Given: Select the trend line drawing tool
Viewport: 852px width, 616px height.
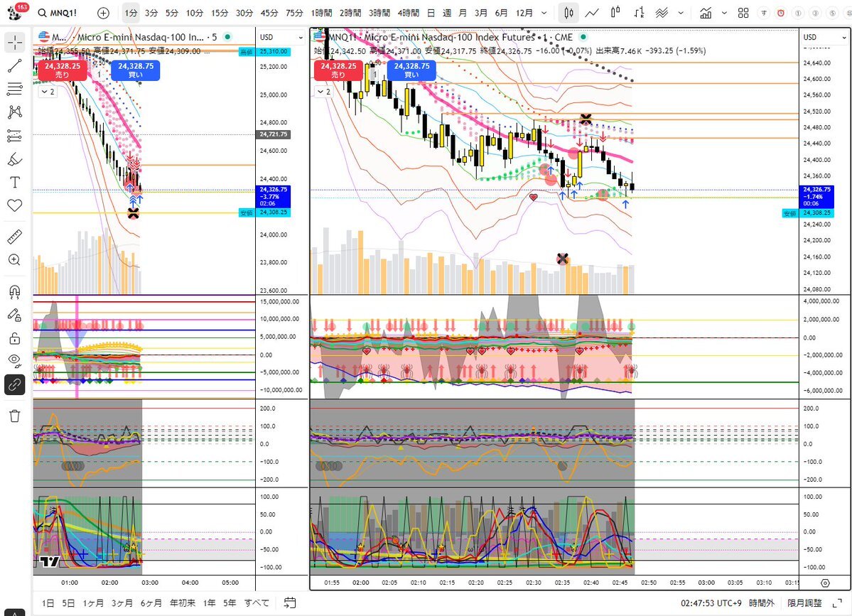Looking at the screenshot, I should tap(14, 66).
